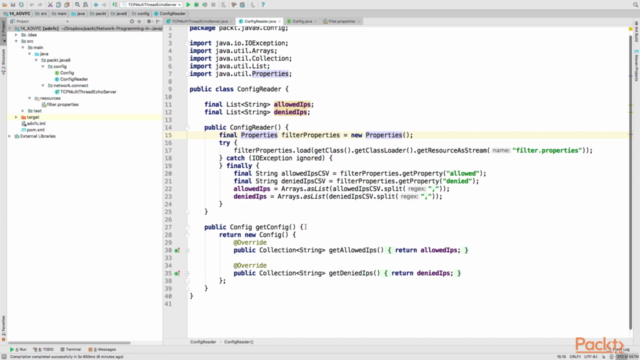Open the Run tool window button
The width and height of the screenshot is (640, 360).
pos(18,350)
